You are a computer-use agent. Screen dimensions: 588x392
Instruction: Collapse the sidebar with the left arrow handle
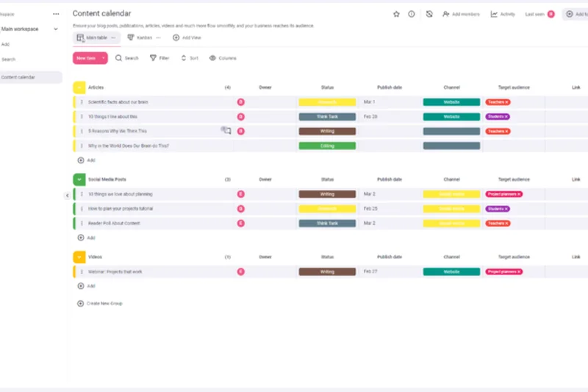(x=67, y=196)
